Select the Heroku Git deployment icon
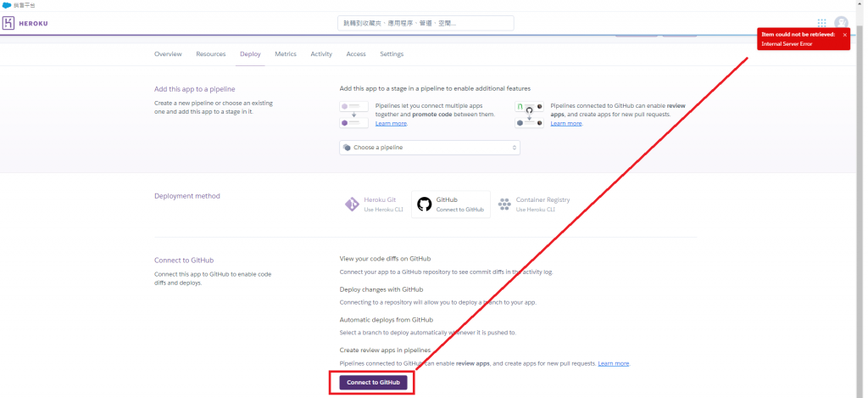 [x=352, y=205]
